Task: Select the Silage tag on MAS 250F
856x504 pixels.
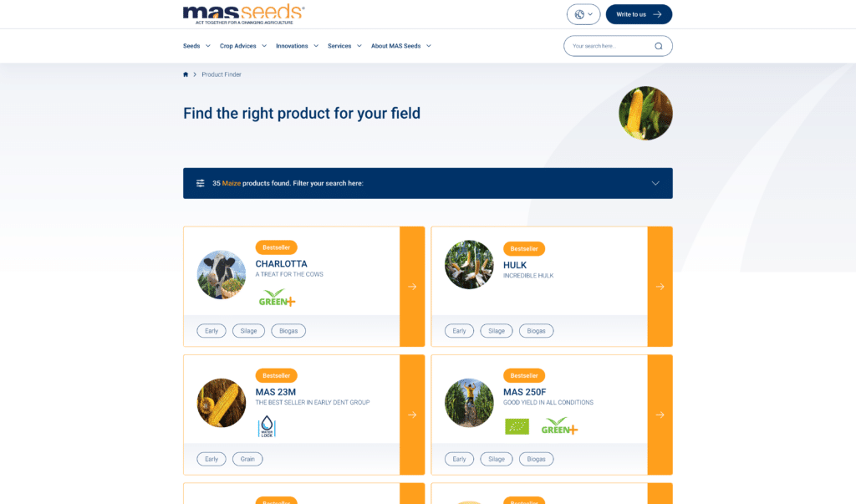Action: pyautogui.click(x=497, y=459)
